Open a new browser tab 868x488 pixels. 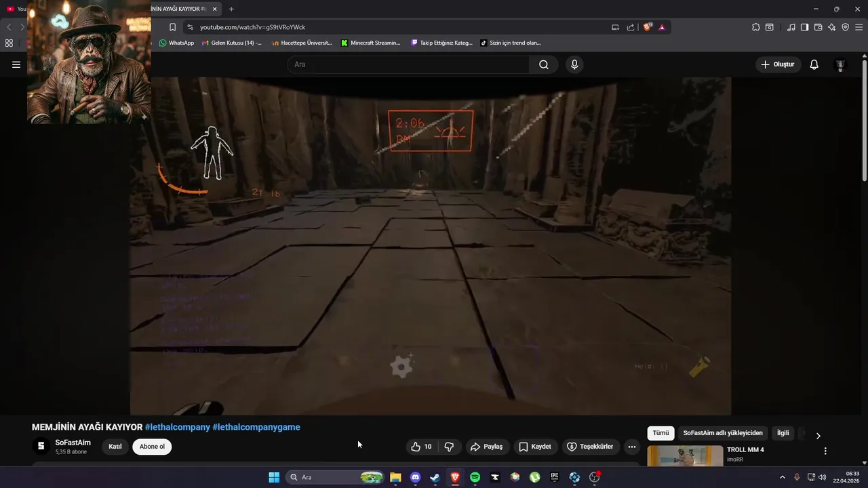pos(231,9)
